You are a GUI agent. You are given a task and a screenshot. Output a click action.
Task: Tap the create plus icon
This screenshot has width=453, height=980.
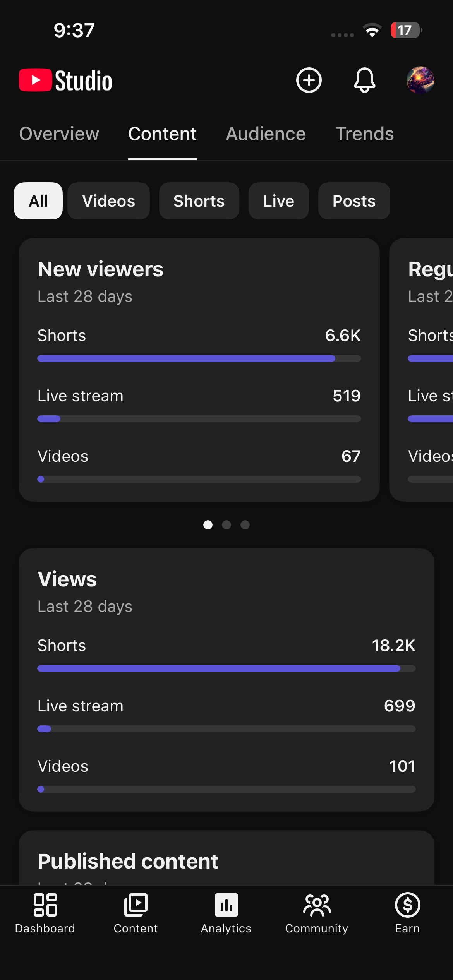[x=309, y=80]
